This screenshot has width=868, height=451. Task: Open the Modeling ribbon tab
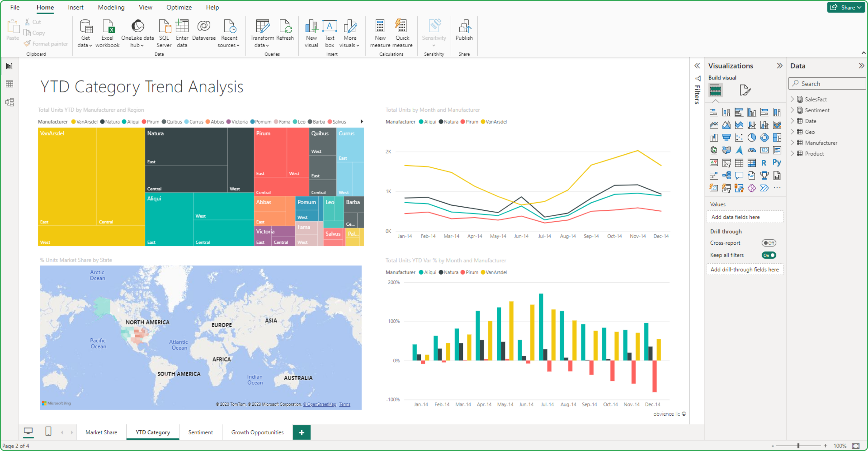(x=111, y=7)
